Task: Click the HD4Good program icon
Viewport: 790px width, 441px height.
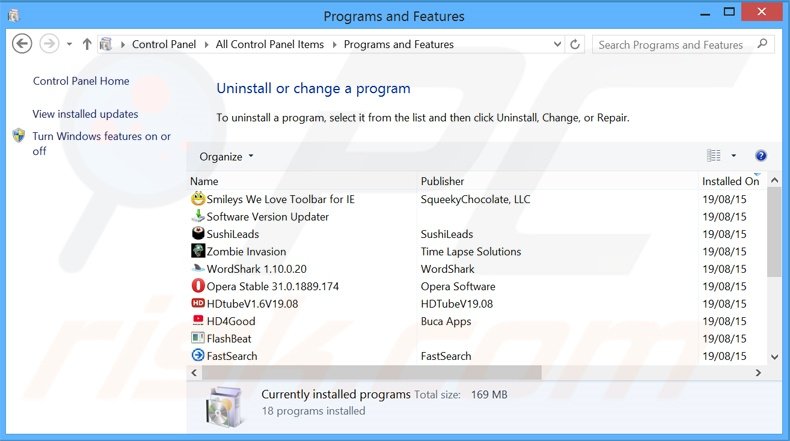Action: (x=198, y=321)
